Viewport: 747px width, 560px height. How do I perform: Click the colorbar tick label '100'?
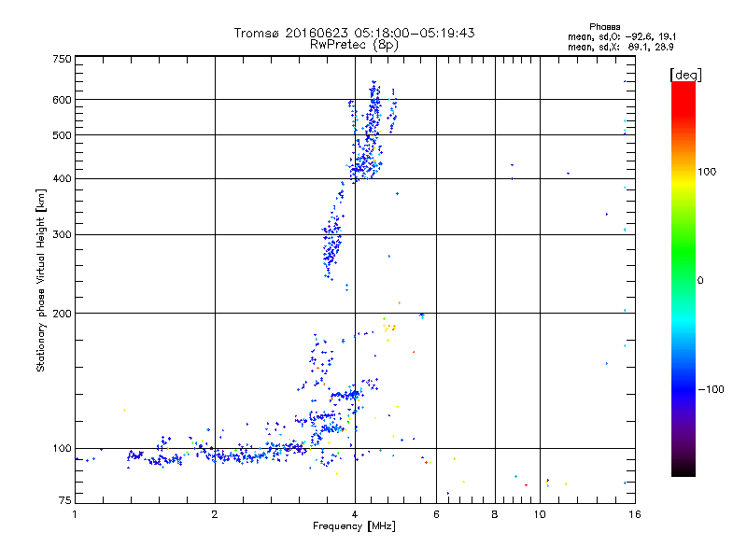pos(707,172)
